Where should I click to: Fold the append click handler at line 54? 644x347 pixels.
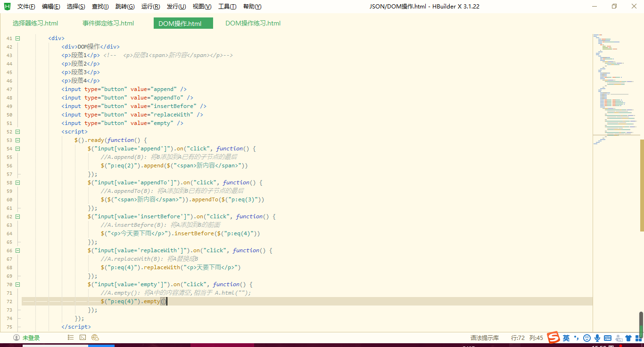point(17,149)
